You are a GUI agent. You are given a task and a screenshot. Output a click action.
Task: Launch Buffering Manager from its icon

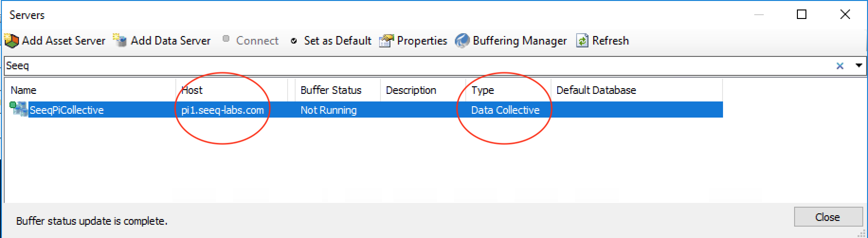tap(462, 41)
